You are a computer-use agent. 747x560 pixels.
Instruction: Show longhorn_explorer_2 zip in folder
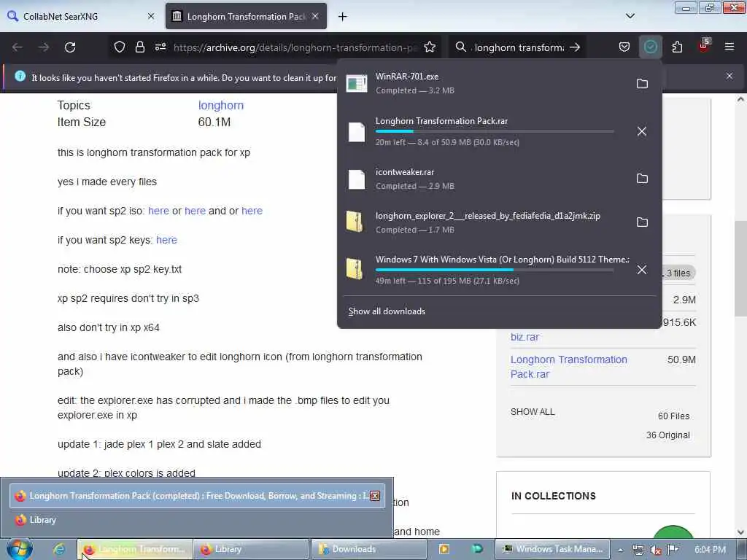[642, 222]
